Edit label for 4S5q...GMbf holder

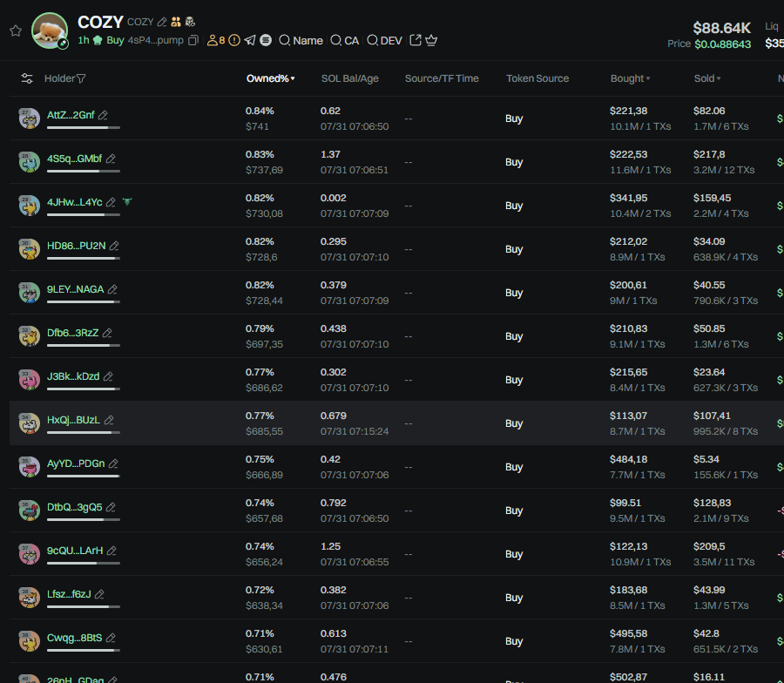pos(111,159)
